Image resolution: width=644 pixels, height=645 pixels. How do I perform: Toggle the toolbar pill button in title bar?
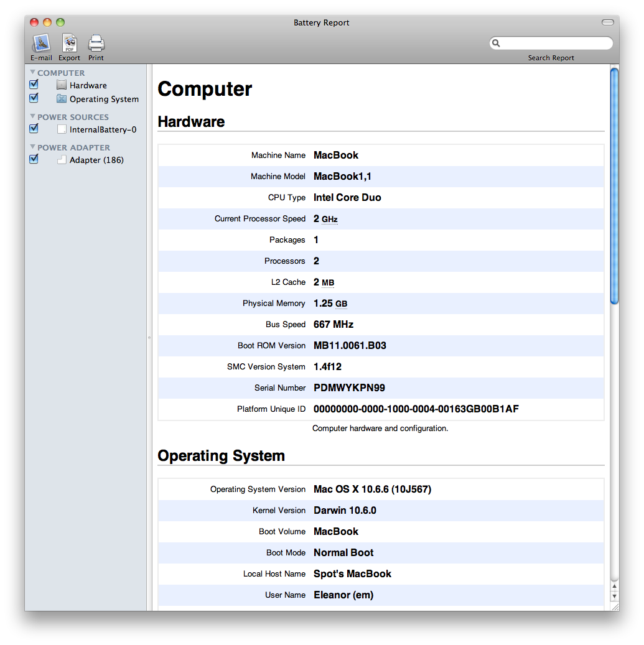point(607,22)
